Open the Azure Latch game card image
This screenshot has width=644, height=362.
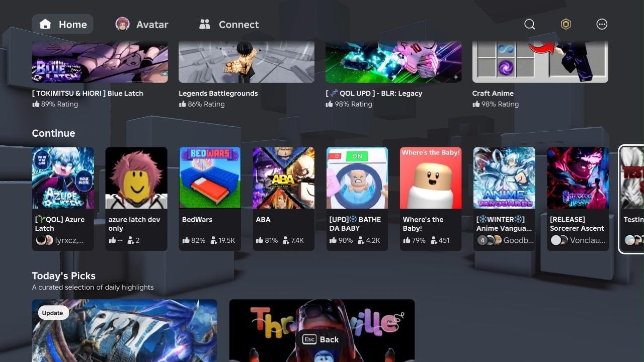63,178
